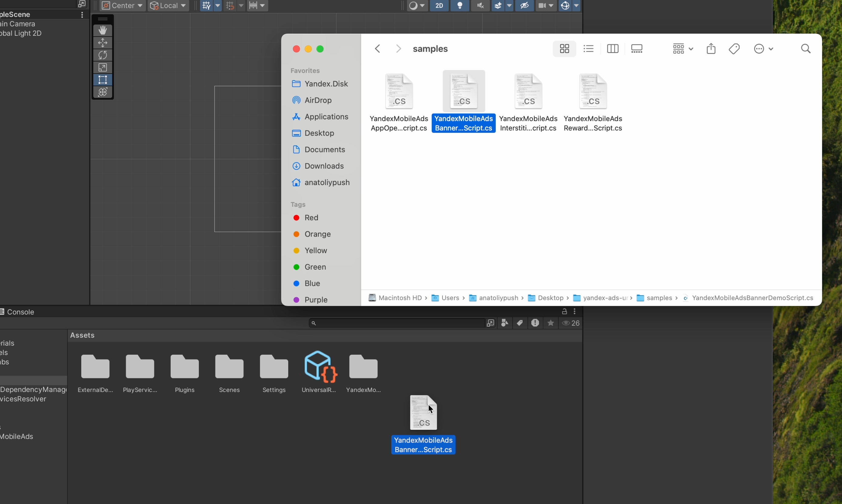Toggle gizmos in Scene view
Image resolution: width=842 pixels, height=504 pixels.
tap(565, 5)
